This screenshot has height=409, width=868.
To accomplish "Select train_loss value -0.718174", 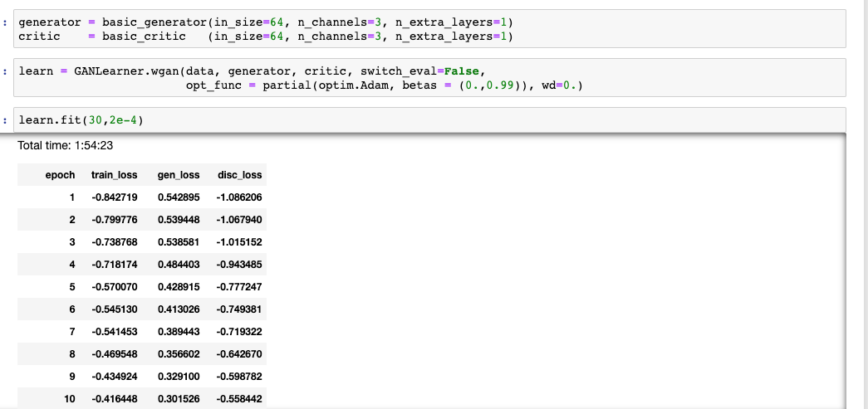I will coord(115,265).
